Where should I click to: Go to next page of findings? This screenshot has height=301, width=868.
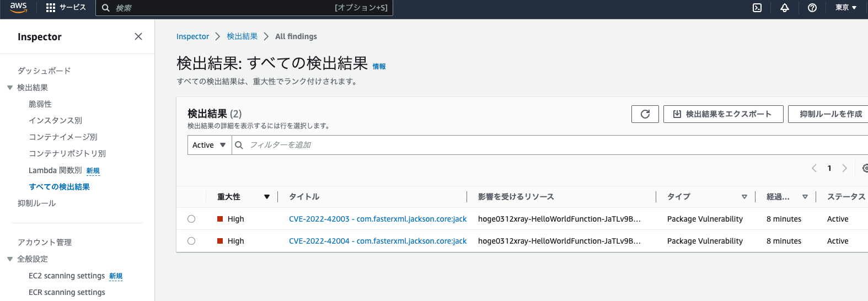pyautogui.click(x=844, y=168)
